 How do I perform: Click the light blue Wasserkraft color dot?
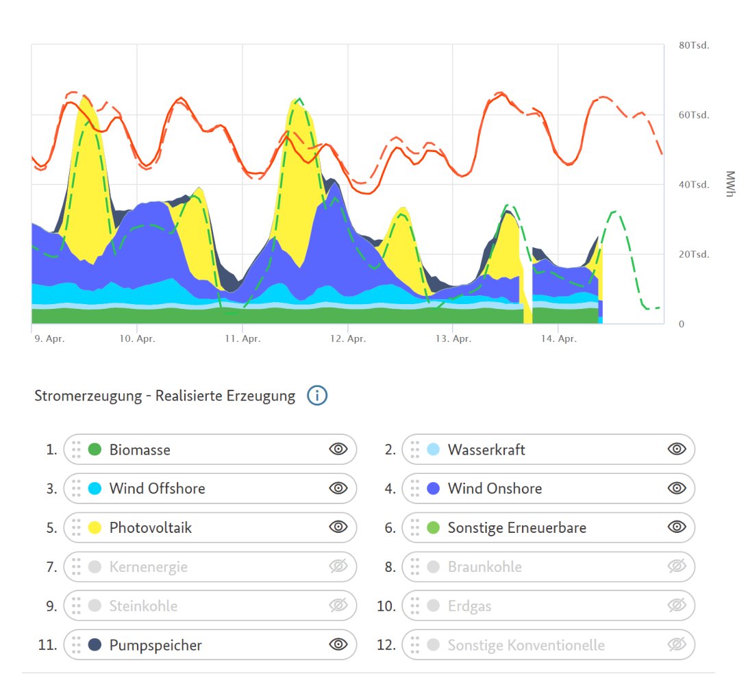[x=433, y=449]
